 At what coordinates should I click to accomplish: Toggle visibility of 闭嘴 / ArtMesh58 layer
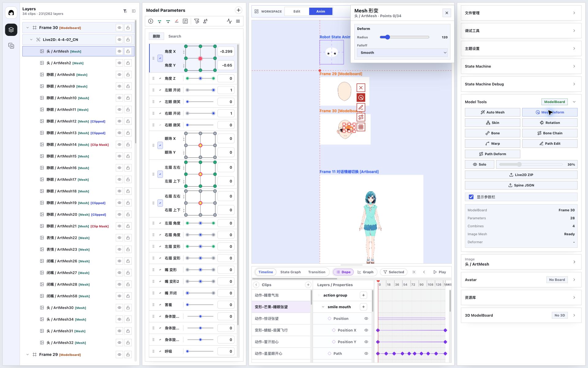click(119, 296)
